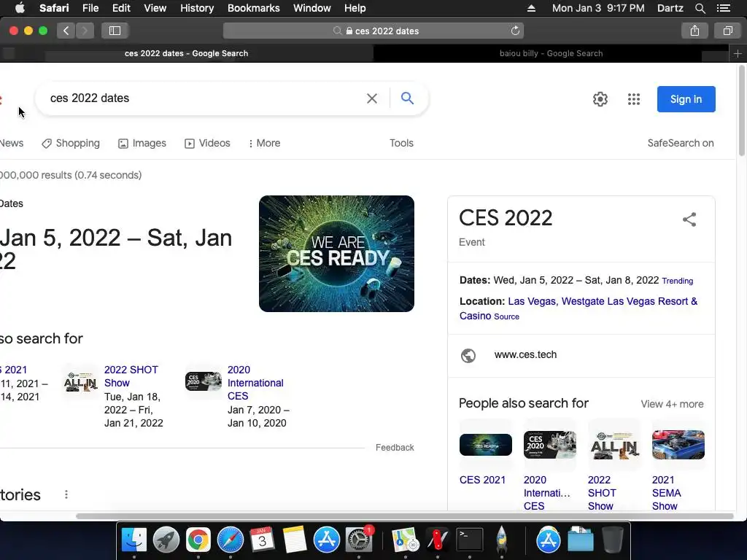This screenshot has width=747, height=560.
Task: Switch to Images results tab
Action: click(x=142, y=144)
